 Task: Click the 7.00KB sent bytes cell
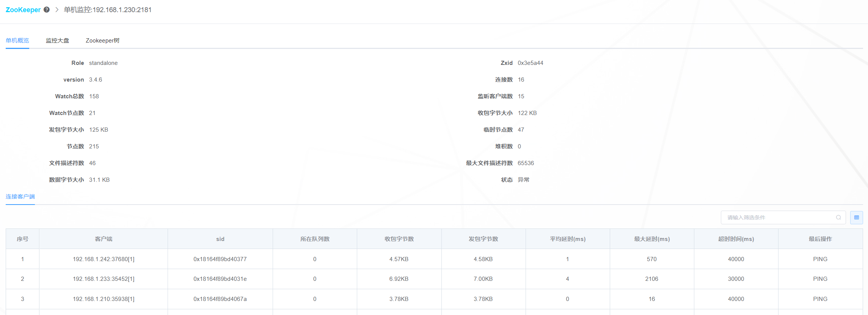(483, 279)
